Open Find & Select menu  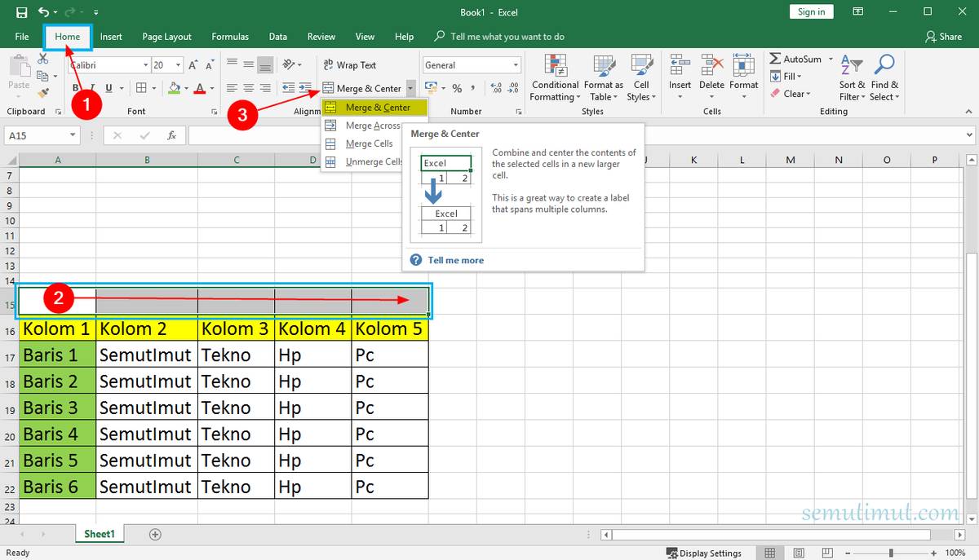[884, 78]
